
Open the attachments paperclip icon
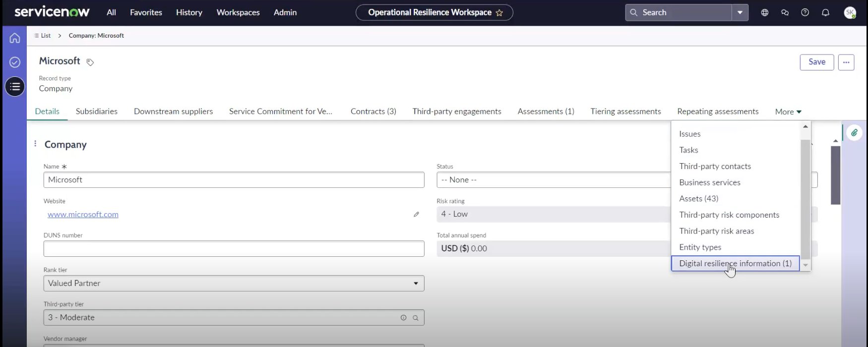(854, 133)
